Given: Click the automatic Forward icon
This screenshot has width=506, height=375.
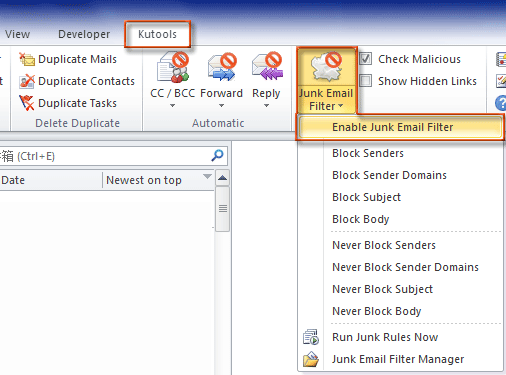Looking at the screenshot, I should [x=222, y=67].
